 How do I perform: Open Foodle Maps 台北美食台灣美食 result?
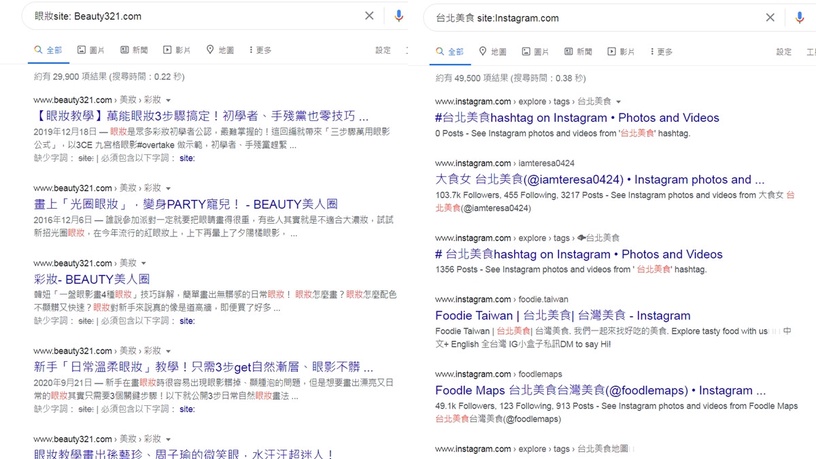click(x=601, y=390)
